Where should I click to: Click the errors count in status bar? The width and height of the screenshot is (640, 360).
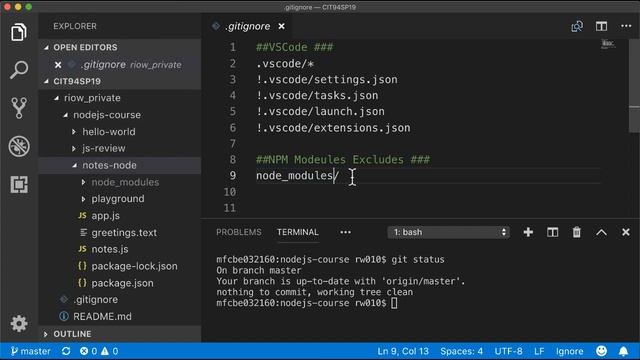pos(89,351)
